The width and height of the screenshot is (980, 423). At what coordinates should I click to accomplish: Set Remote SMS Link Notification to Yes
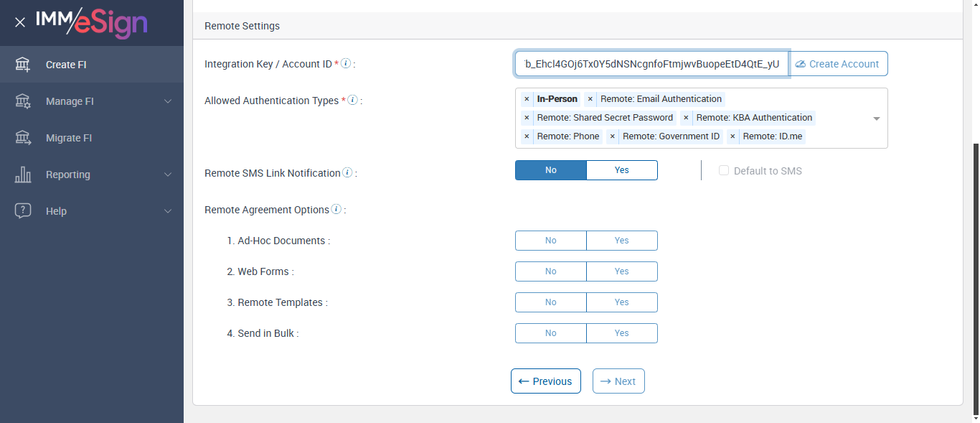click(621, 170)
